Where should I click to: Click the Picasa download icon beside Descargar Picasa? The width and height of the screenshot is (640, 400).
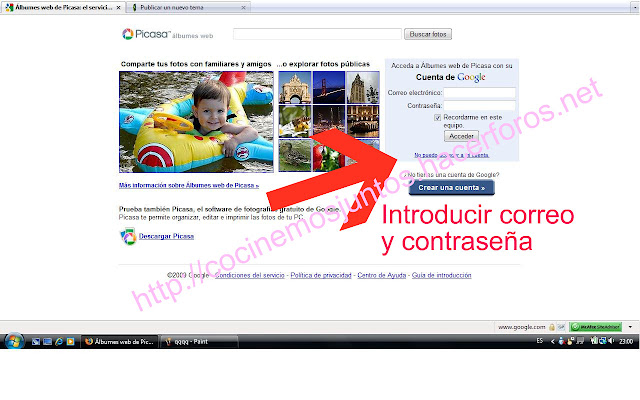point(128,236)
